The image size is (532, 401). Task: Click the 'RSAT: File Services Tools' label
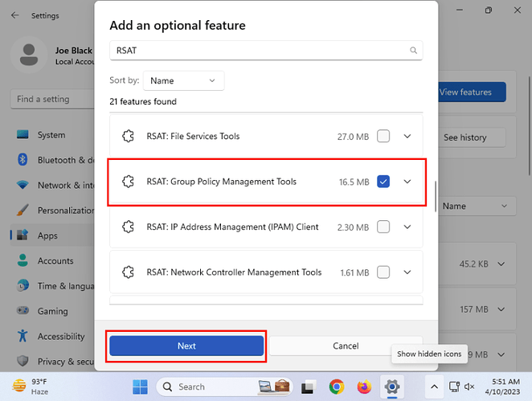(x=193, y=136)
